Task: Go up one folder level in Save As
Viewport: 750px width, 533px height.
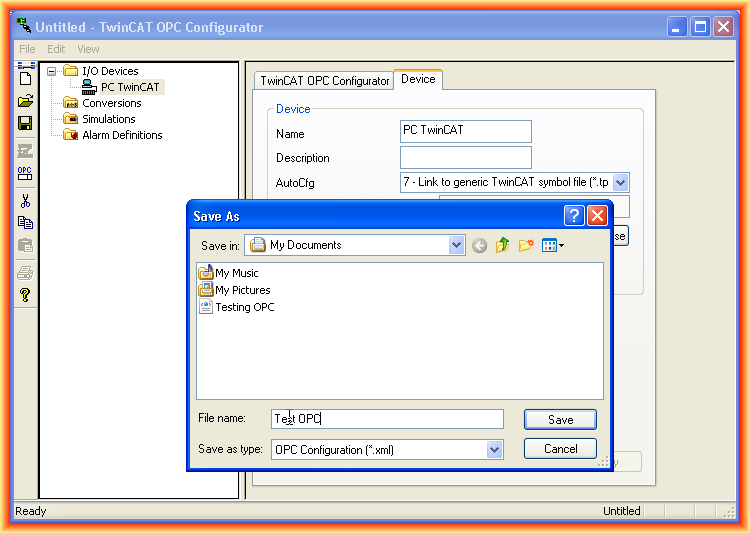Action: 502,245
